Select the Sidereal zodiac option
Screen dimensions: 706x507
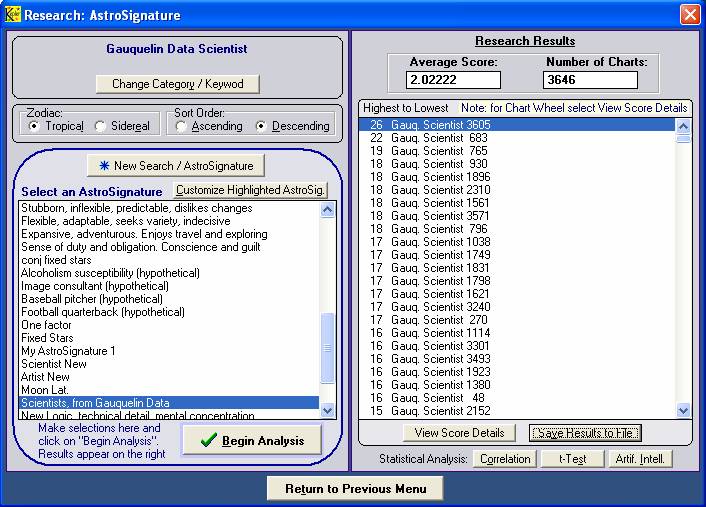(x=101, y=126)
